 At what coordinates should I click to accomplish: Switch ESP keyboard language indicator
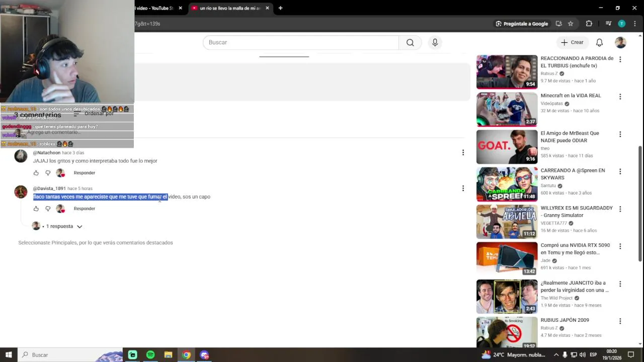[593, 355]
